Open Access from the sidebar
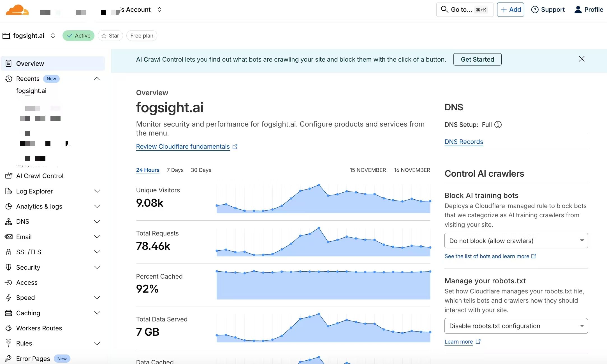607x364 pixels. click(27, 283)
